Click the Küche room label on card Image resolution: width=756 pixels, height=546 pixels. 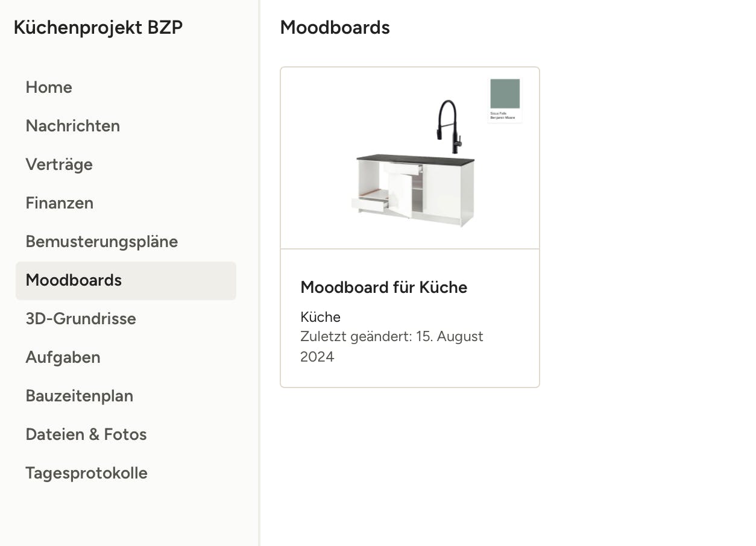[320, 317]
